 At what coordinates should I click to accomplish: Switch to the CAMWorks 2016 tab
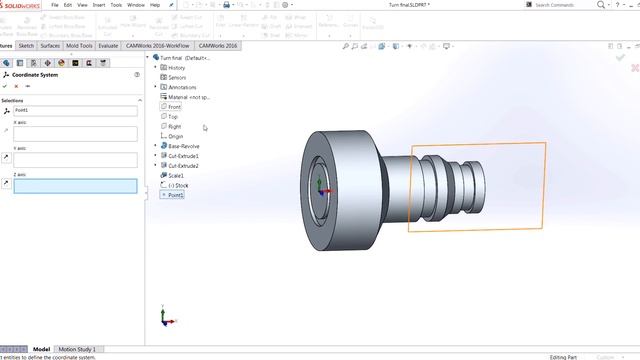[218, 46]
